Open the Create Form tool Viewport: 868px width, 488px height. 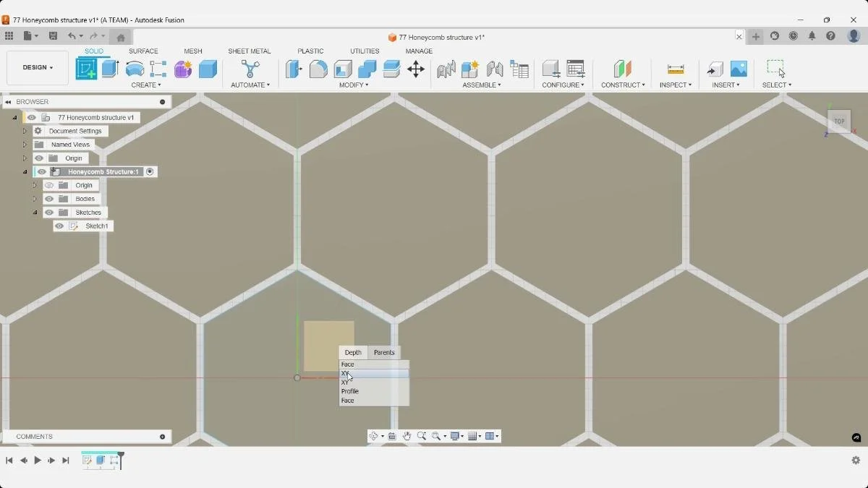click(x=183, y=69)
